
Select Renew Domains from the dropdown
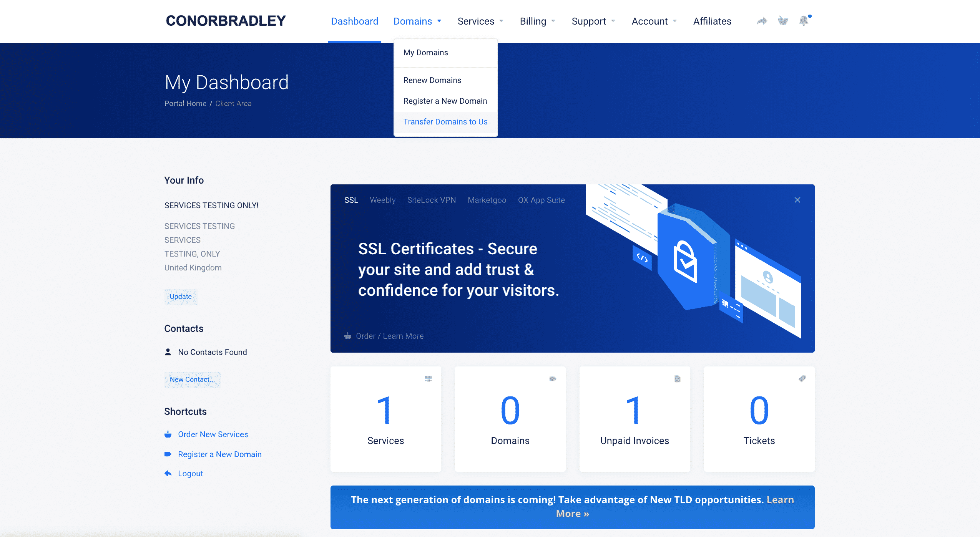pyautogui.click(x=446, y=80)
